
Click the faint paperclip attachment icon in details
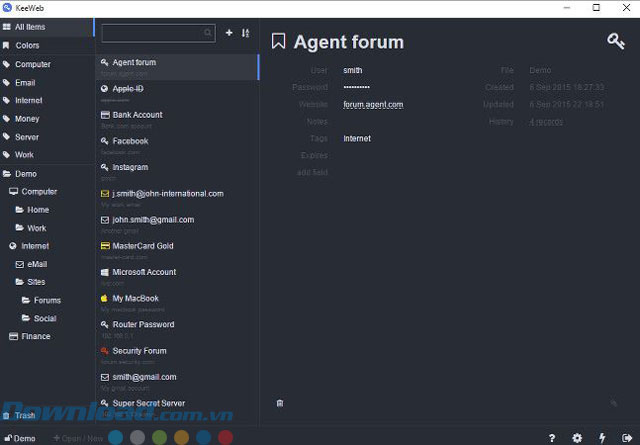click(x=613, y=403)
